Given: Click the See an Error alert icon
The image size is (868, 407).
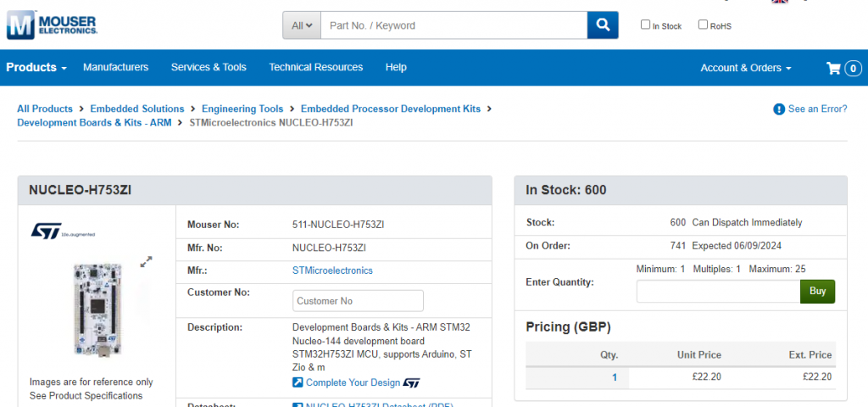Looking at the screenshot, I should pyautogui.click(x=779, y=109).
